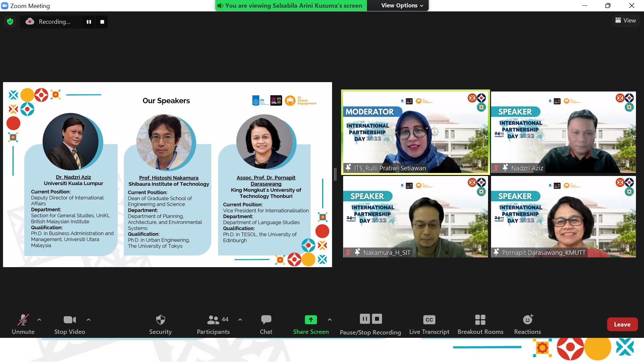Open the Security shield menu
The width and height of the screenshot is (644, 362).
160,324
